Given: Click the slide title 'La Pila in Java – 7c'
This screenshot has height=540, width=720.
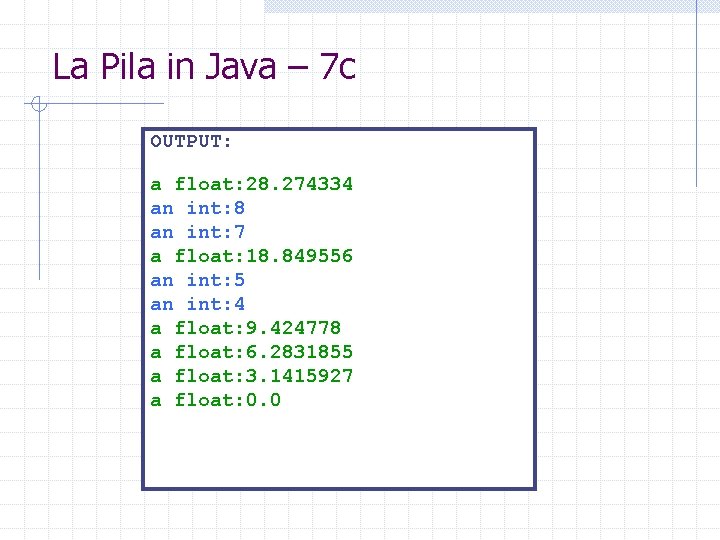Looking at the screenshot, I should click(x=204, y=67).
